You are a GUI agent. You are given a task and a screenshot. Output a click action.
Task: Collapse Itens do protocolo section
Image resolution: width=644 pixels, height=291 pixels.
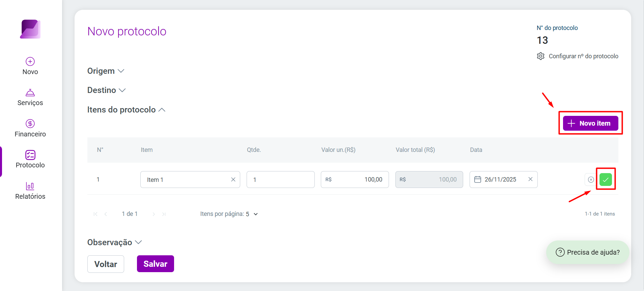point(127,110)
